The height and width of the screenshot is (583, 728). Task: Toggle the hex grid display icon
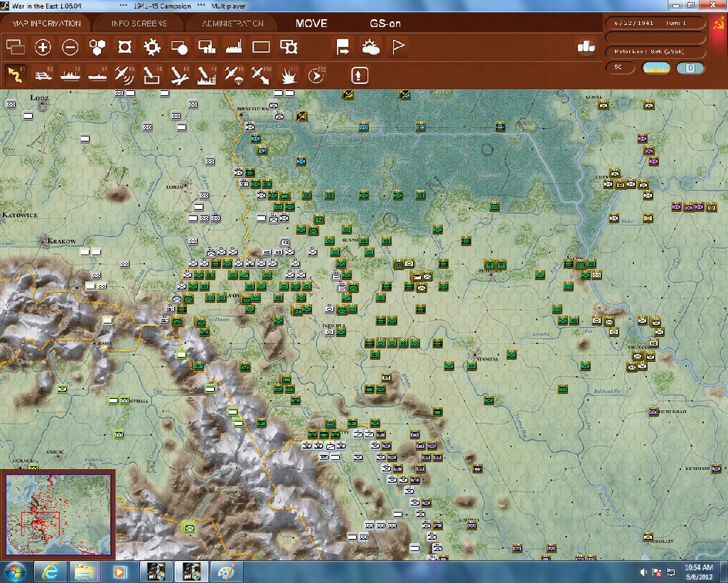coord(97,47)
